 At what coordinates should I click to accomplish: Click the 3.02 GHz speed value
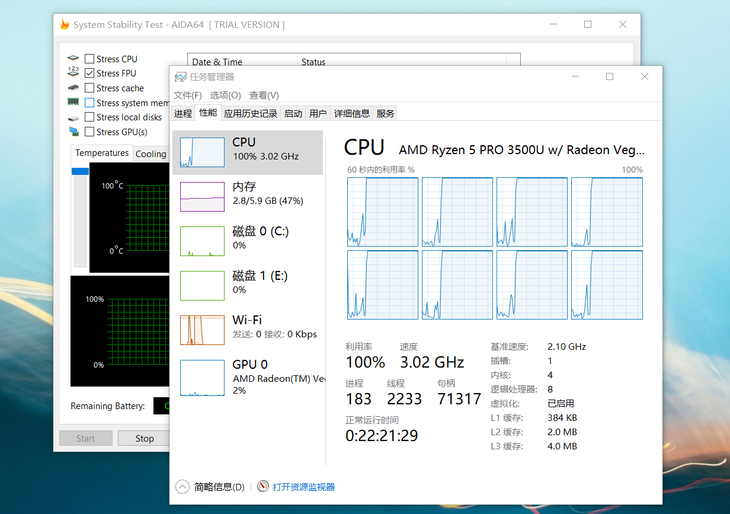pos(432,363)
